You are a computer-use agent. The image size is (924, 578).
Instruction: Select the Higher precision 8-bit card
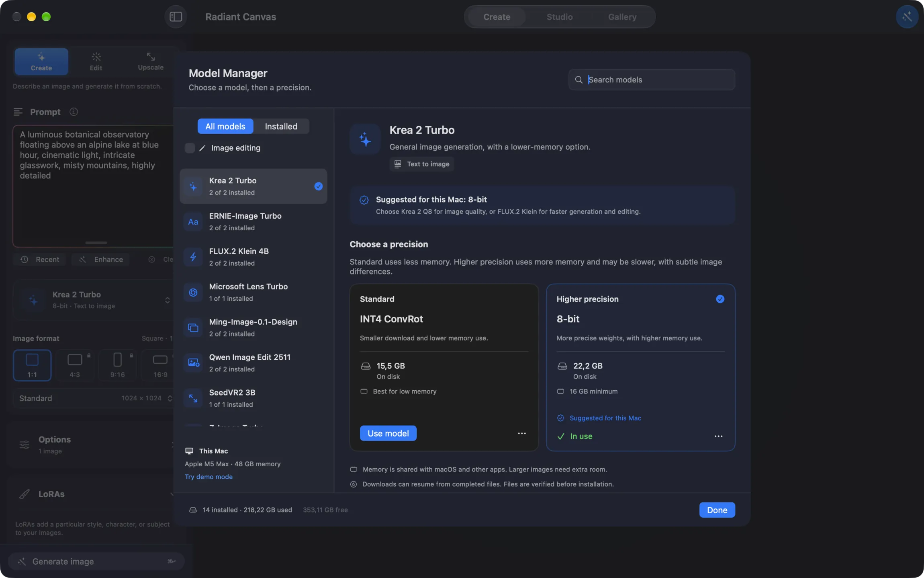640,367
